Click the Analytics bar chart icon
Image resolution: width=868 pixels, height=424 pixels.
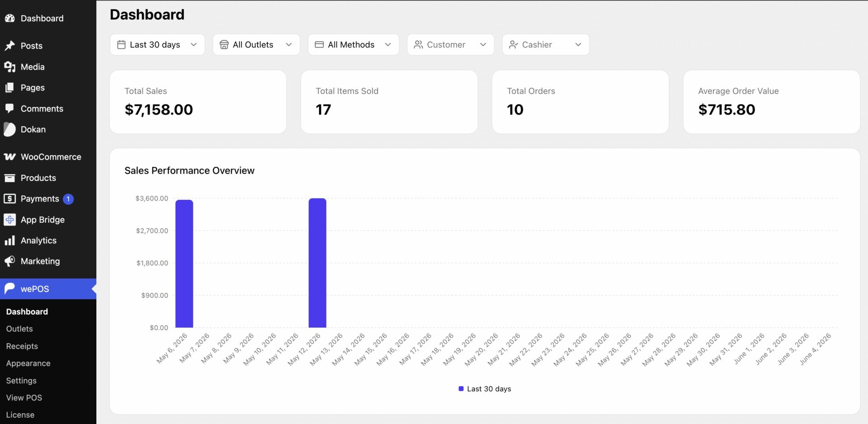click(9, 240)
